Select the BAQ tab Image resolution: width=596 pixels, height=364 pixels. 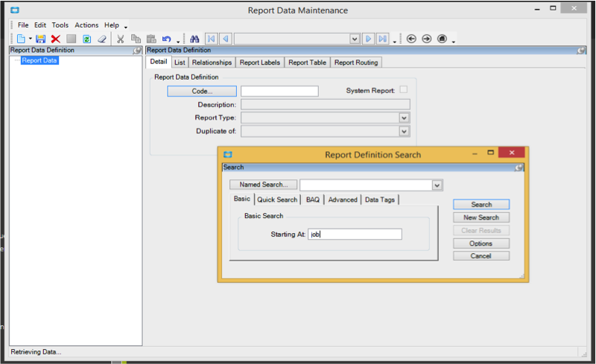312,199
